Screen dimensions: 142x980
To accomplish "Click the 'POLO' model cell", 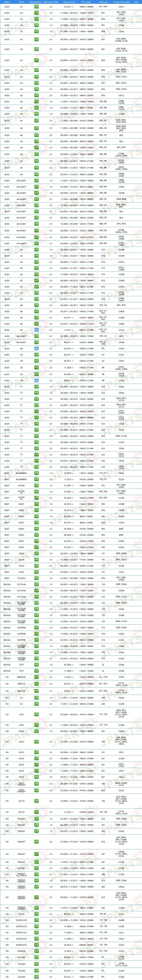I will click(21, 914).
